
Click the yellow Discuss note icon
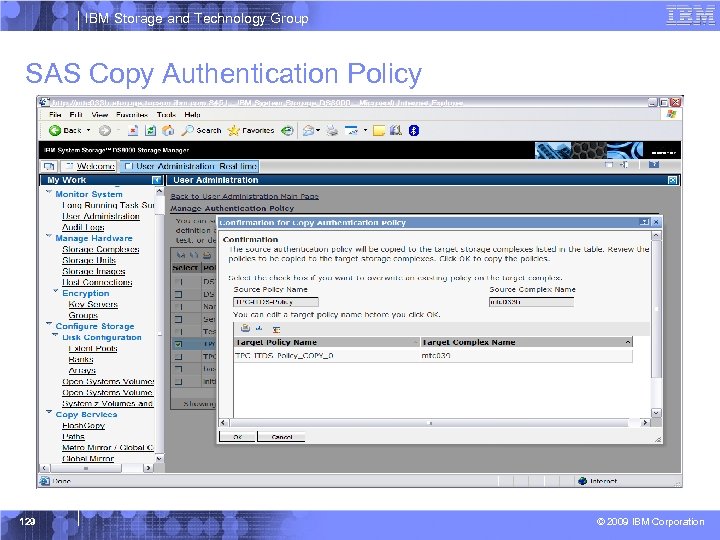pyautogui.click(x=379, y=131)
